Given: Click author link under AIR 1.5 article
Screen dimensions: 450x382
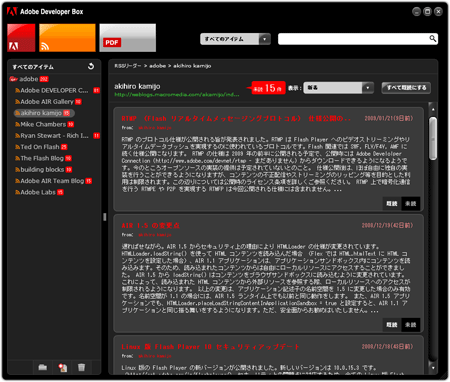Looking at the screenshot, I should click(155, 235).
